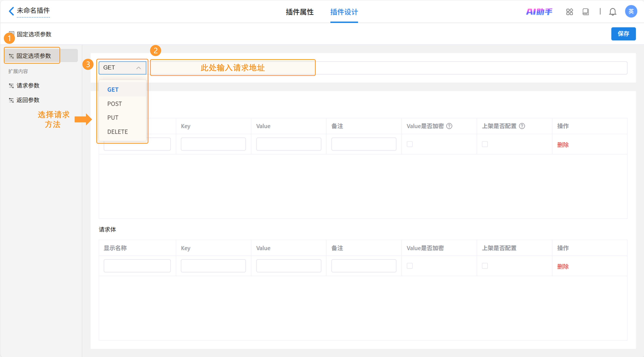Viewport: 644px width, 357px height.
Task: Check 上架是否配置 in the first table row
Action: coord(485,144)
